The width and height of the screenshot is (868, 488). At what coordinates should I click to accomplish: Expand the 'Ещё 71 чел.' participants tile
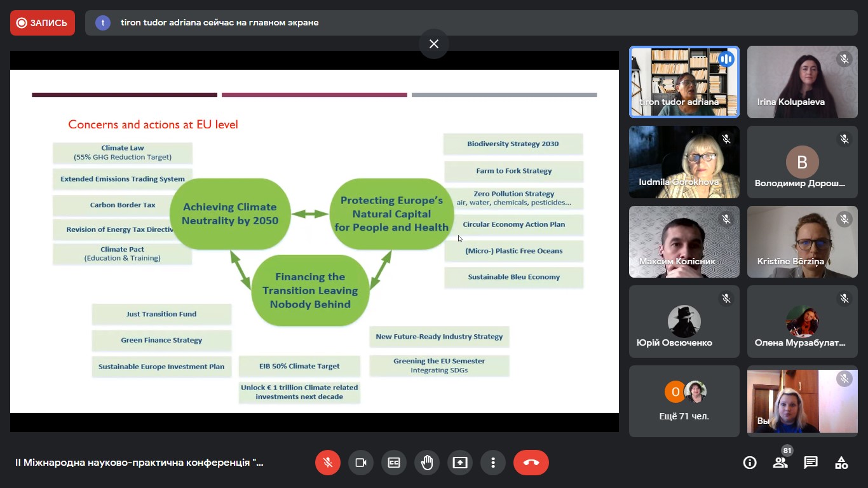tap(684, 401)
